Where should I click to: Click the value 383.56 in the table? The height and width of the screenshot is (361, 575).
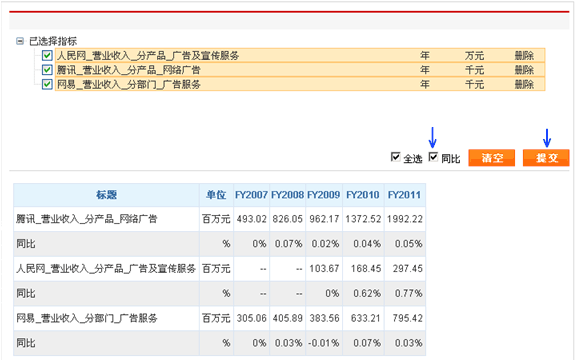pyautogui.click(x=324, y=318)
